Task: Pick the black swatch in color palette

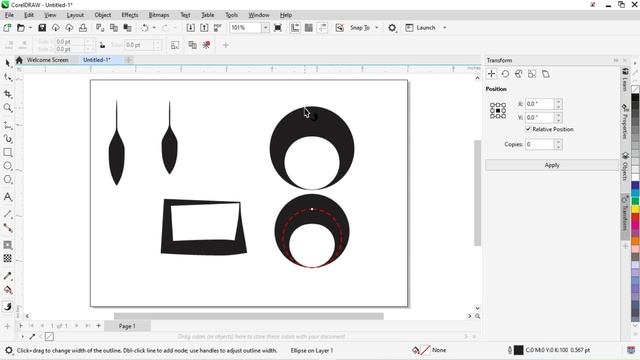Action: click(x=635, y=98)
